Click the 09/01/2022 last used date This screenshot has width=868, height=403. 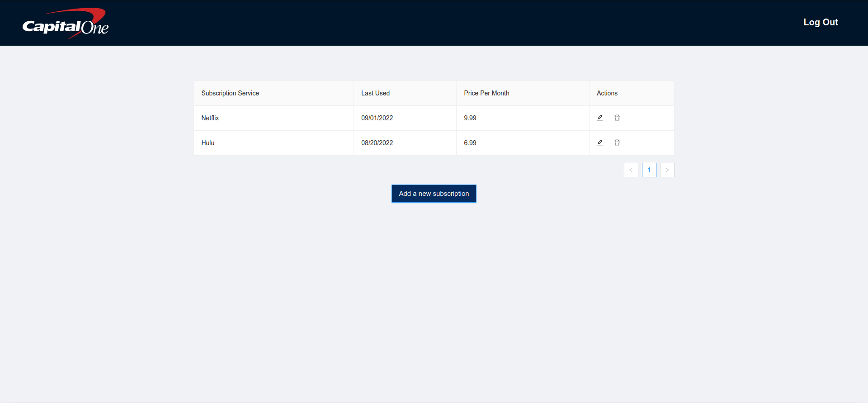pyautogui.click(x=377, y=118)
